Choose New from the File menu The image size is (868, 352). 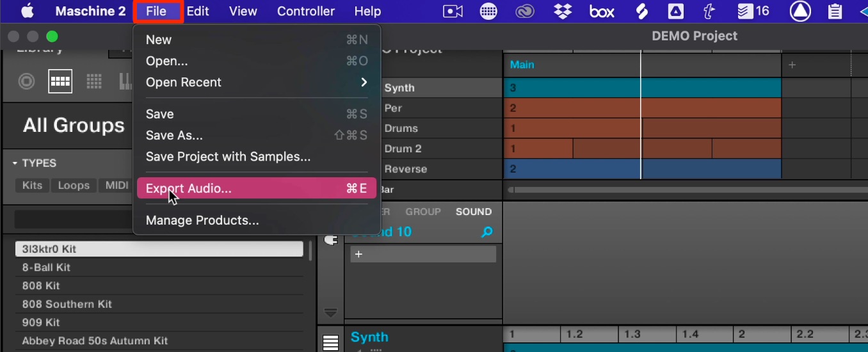(257, 40)
